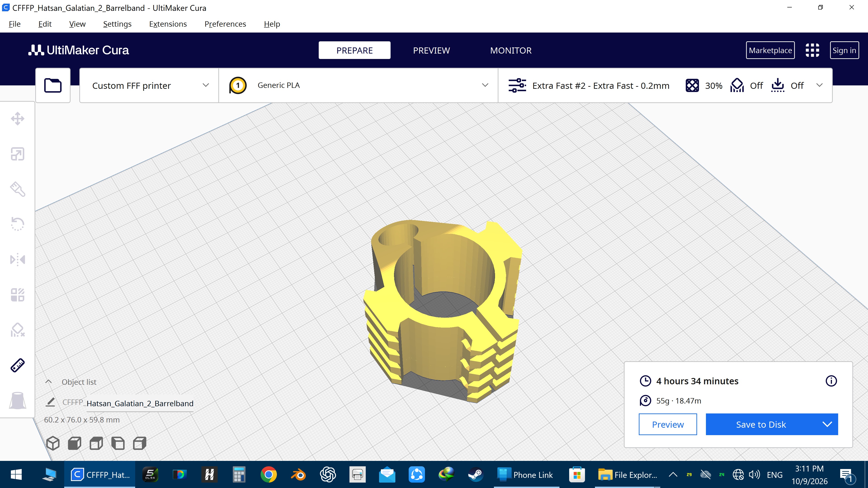The image size is (868, 488).
Task: Switch to the MONITOR stage tab
Action: (511, 50)
